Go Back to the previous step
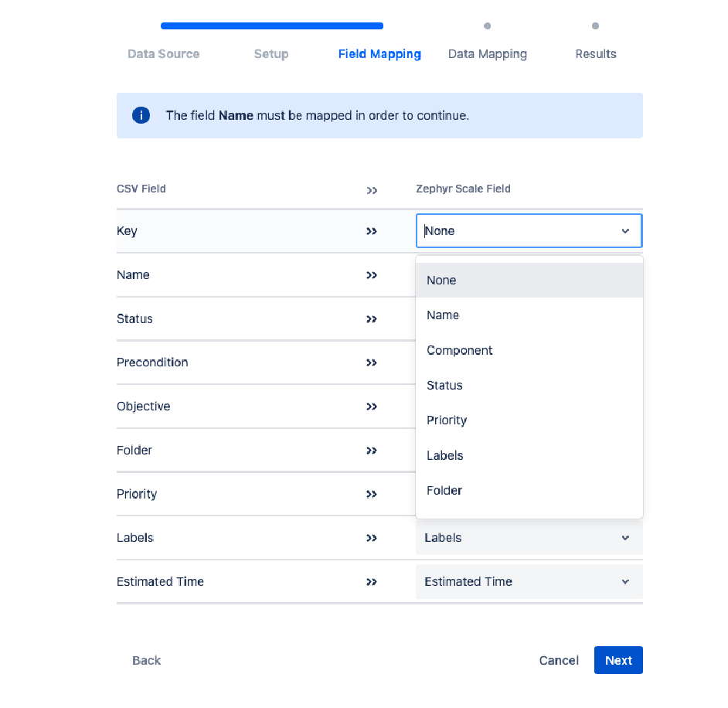The width and height of the screenshot is (728, 708). coord(147,660)
